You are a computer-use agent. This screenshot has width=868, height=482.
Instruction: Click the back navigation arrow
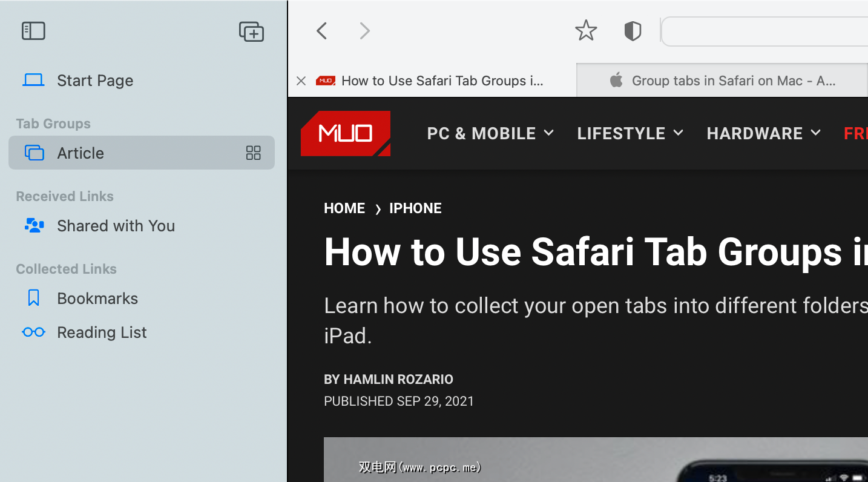tap(321, 30)
